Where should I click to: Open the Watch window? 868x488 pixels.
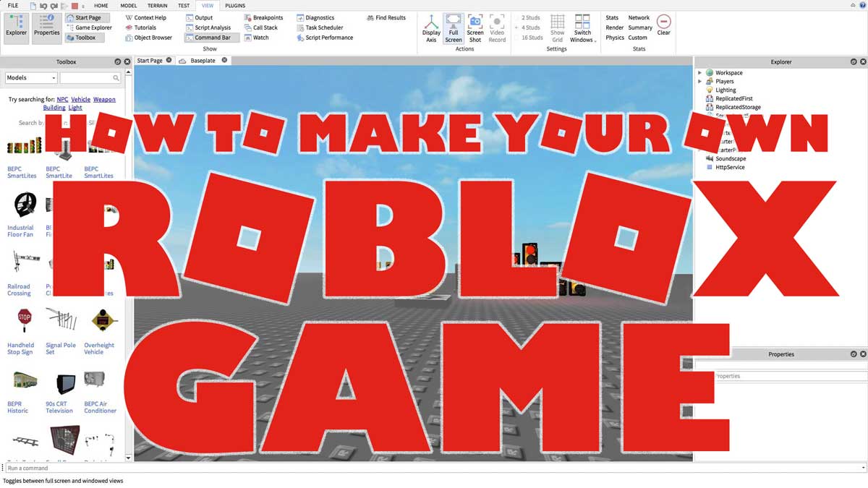[x=255, y=38]
